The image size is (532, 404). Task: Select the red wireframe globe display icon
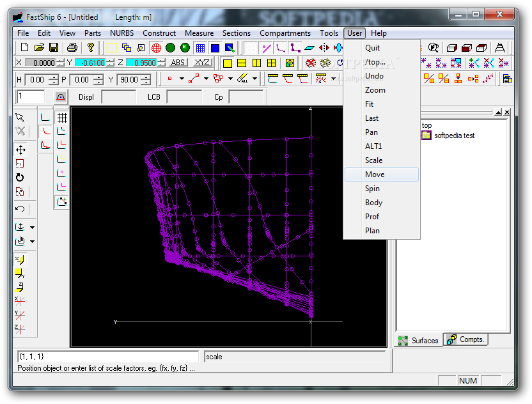click(156, 48)
